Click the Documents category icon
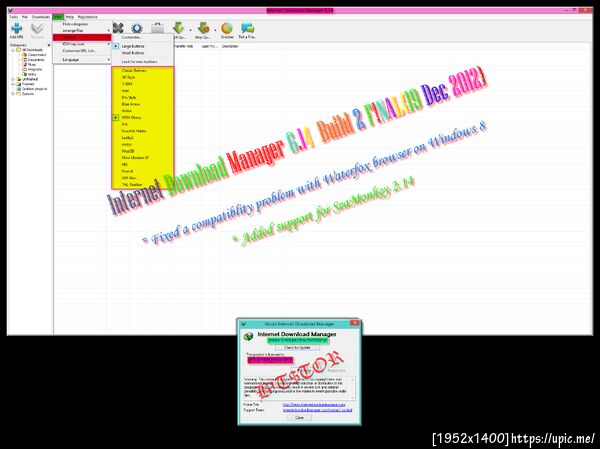600x449 pixels. click(24, 60)
